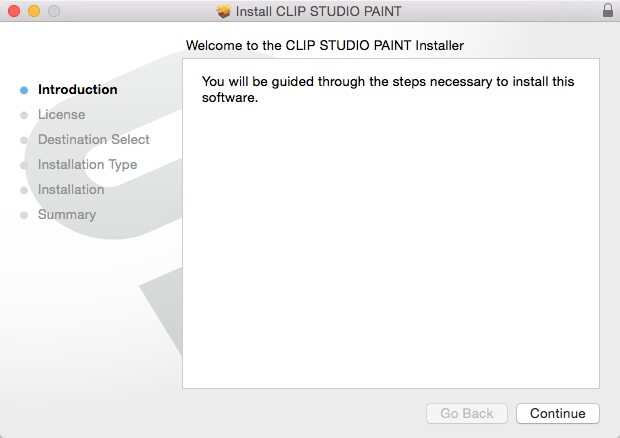Select the Summary step in sidebar
The height and width of the screenshot is (438, 620).
tap(67, 214)
